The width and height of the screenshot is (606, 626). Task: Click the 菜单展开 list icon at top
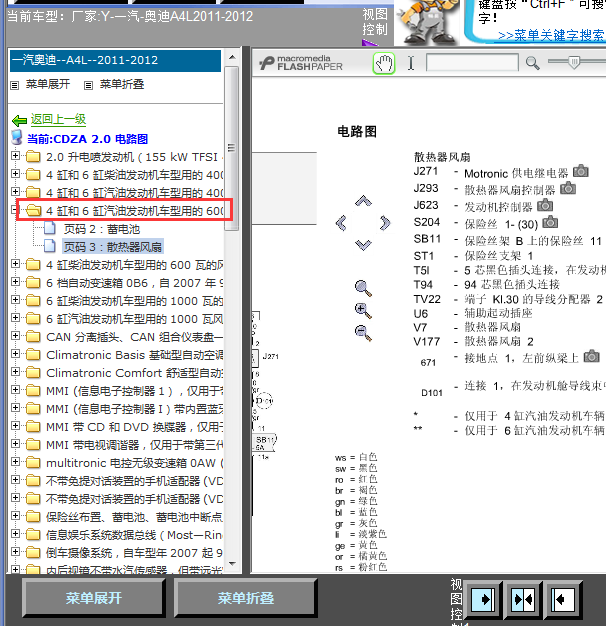tap(15, 85)
